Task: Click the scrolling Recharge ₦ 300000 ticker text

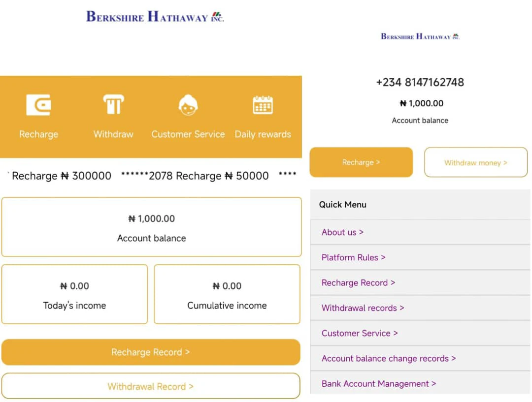Action: tap(62, 176)
